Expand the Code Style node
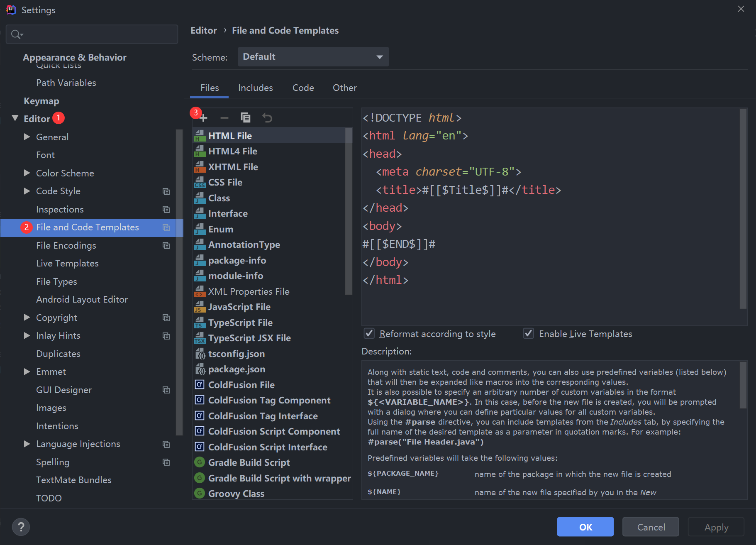 27,191
